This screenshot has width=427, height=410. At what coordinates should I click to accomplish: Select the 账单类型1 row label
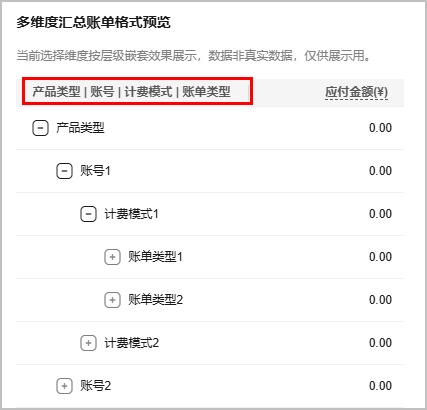(155, 257)
